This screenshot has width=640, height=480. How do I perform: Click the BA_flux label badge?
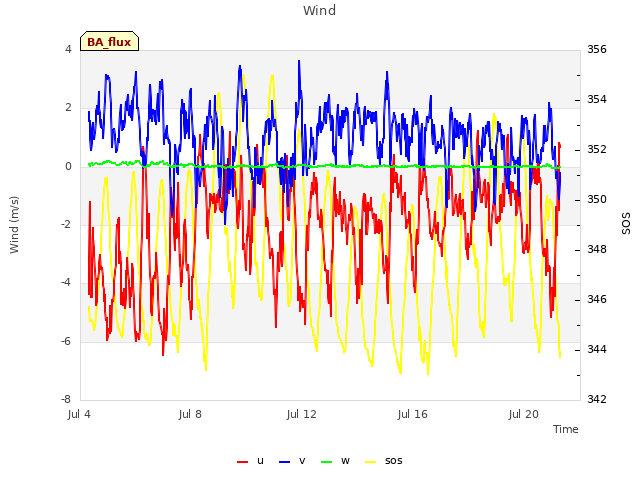(x=109, y=41)
